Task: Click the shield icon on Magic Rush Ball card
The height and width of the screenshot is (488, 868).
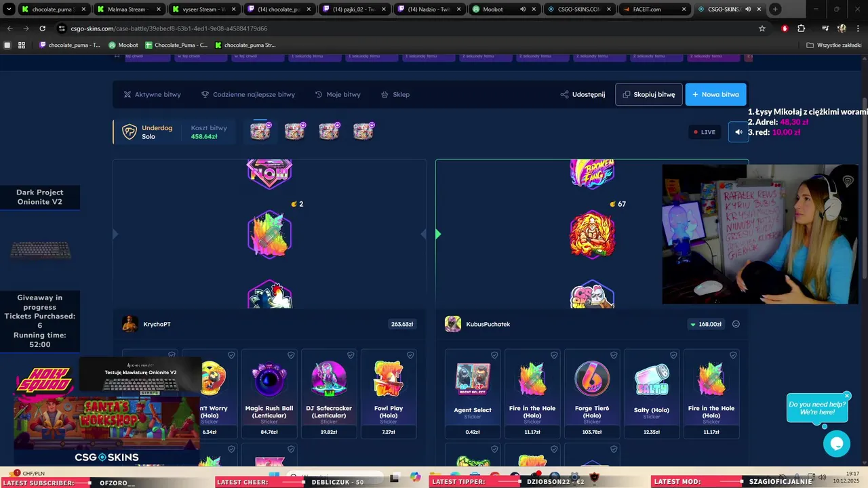Action: pyautogui.click(x=291, y=355)
